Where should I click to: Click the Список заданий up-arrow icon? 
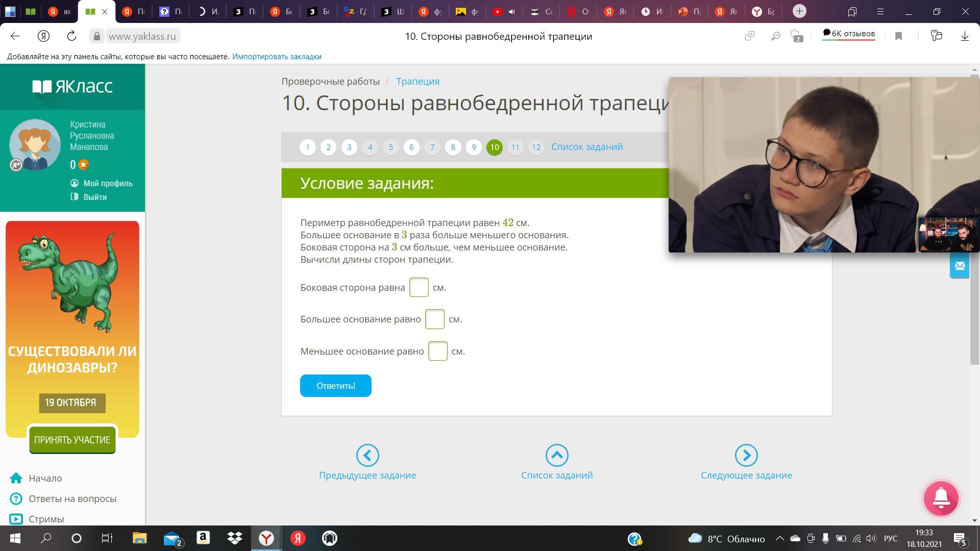pyautogui.click(x=556, y=455)
